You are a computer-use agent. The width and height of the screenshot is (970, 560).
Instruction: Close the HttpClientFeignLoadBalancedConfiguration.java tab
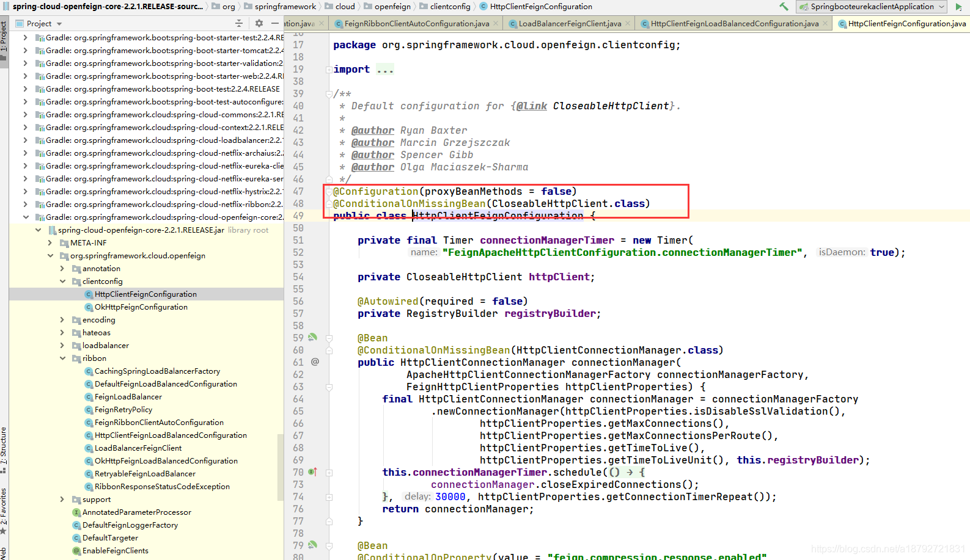tap(825, 23)
